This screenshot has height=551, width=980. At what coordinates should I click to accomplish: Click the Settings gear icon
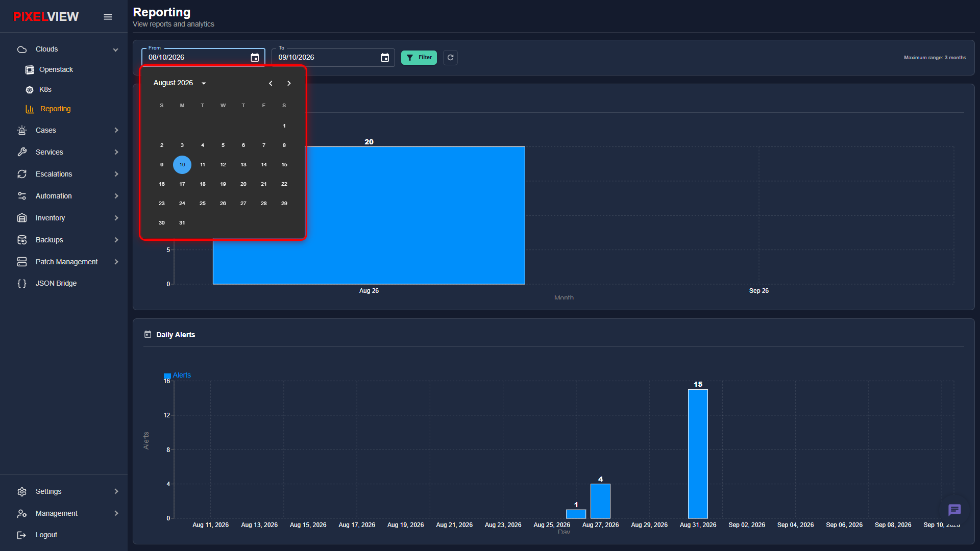22,491
